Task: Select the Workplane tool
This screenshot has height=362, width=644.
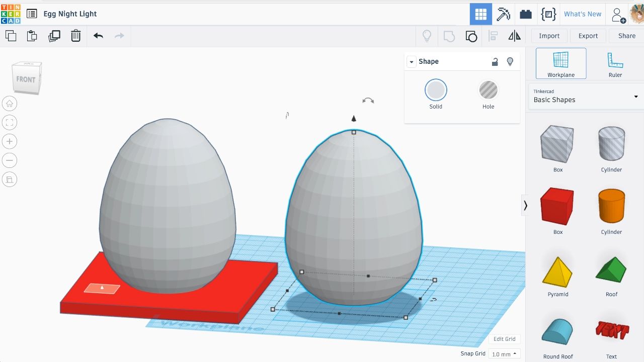Action: coord(561,63)
